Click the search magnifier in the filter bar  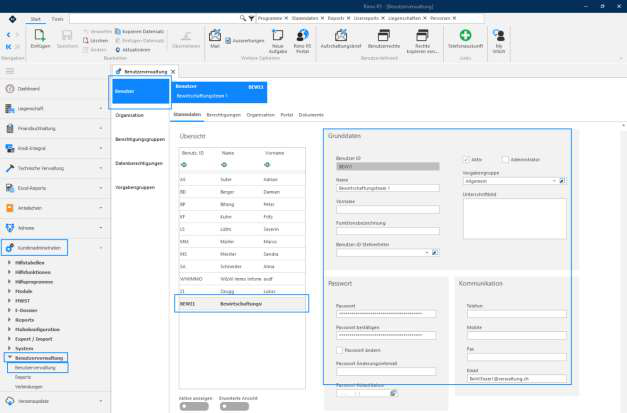[x=243, y=18]
